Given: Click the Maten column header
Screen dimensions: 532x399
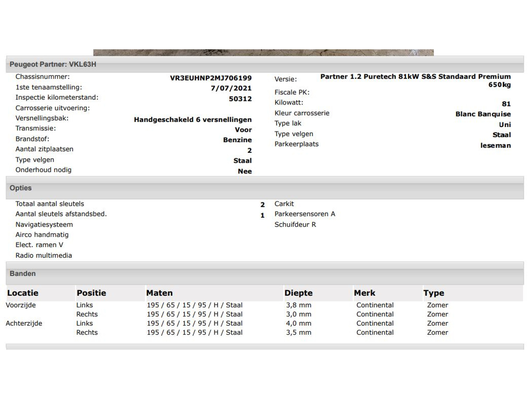Looking at the screenshot, I should click(159, 293).
